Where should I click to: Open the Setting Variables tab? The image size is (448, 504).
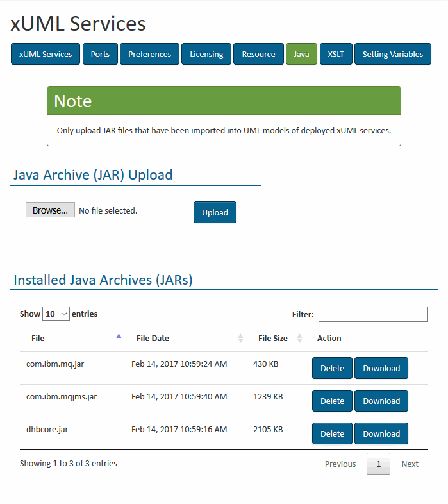(392, 55)
